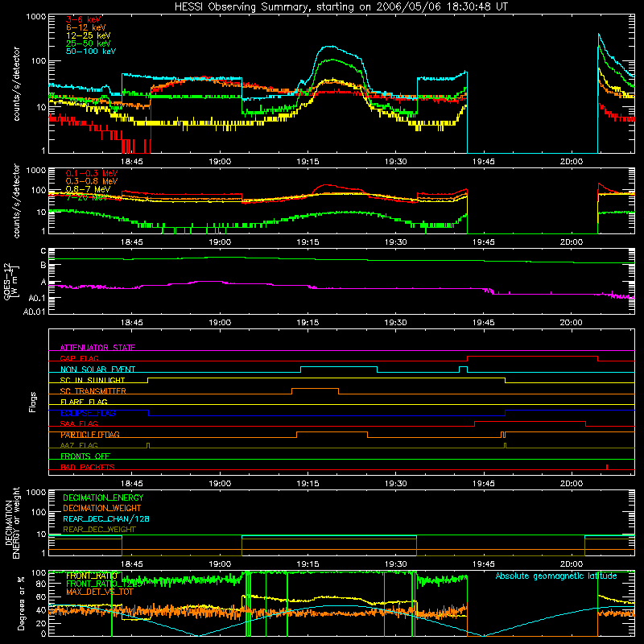The image size is (644, 644).
Task: Click the counts/s/detector axis title of MeV panel
Action: [16, 200]
